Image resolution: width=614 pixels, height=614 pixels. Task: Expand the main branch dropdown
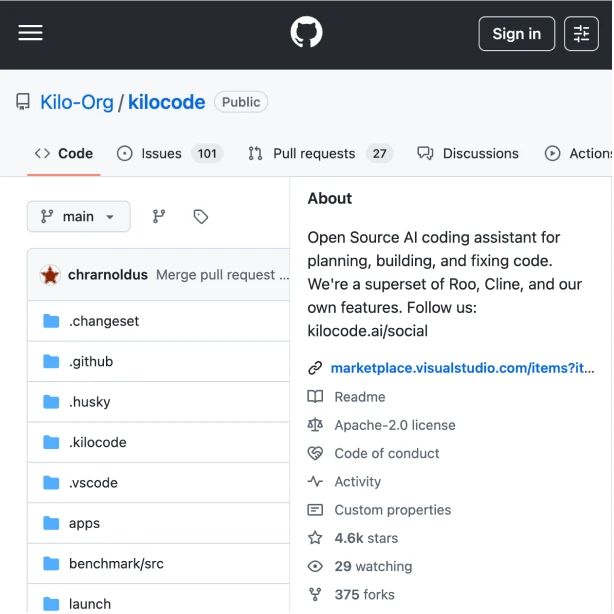[x=79, y=217]
